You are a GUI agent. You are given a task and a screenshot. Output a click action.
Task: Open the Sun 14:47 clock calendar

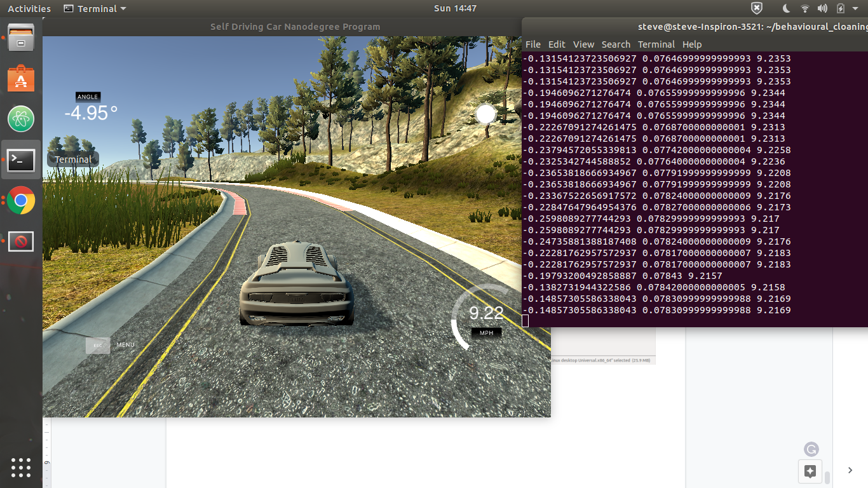(x=455, y=8)
